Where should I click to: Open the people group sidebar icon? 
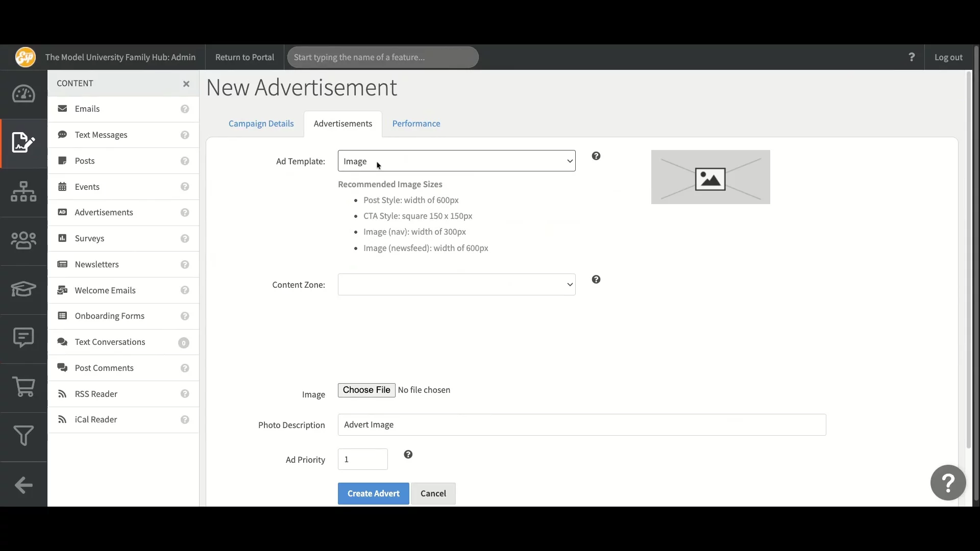[23, 240]
